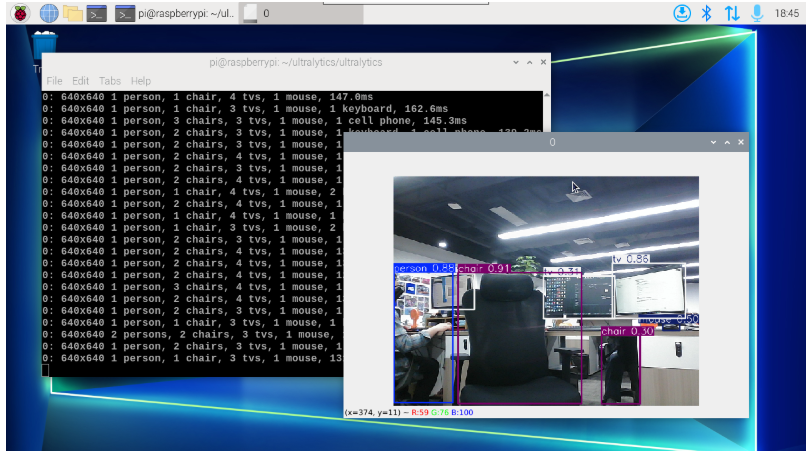Select the pi@raspberrypi terminal taskbar entry
The image size is (807, 451).
coord(175,13)
